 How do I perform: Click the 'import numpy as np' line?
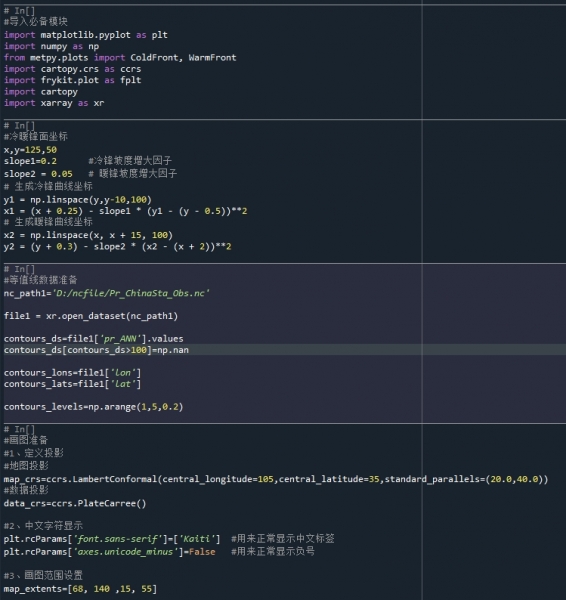tap(51, 46)
